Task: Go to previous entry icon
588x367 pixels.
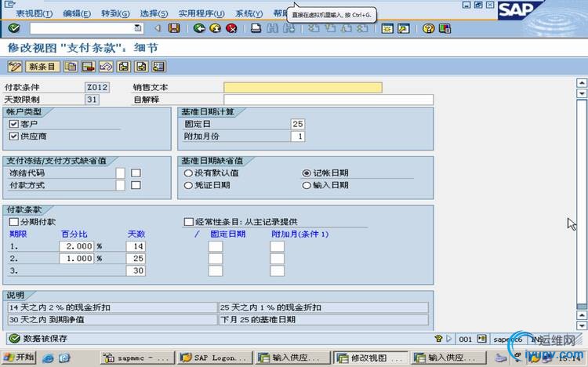Action: [123, 67]
